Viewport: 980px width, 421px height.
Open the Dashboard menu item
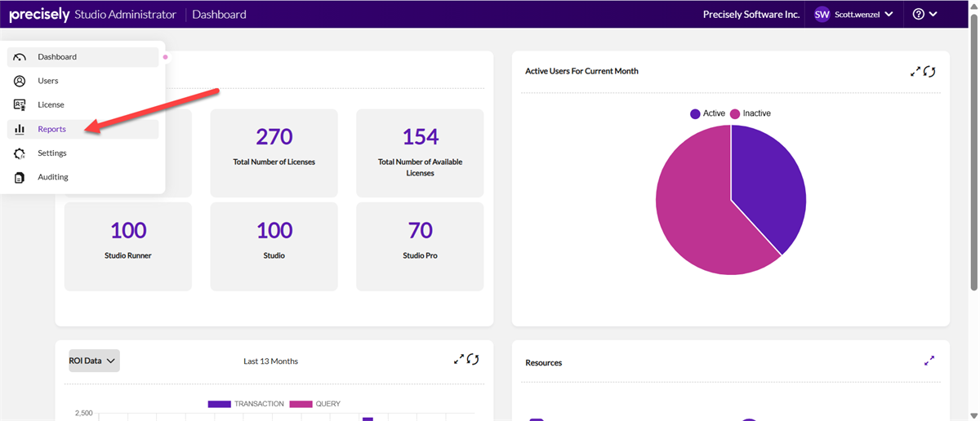coord(82,57)
